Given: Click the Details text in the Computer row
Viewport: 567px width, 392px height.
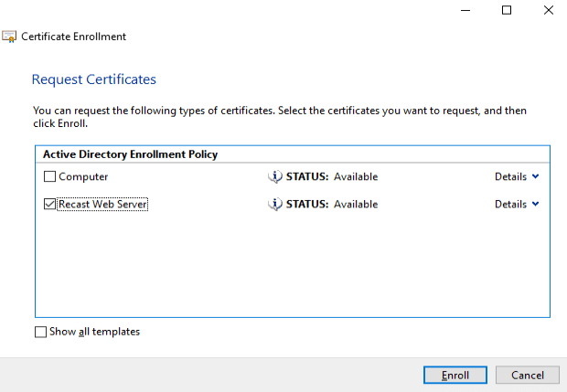Looking at the screenshot, I should coord(510,176).
